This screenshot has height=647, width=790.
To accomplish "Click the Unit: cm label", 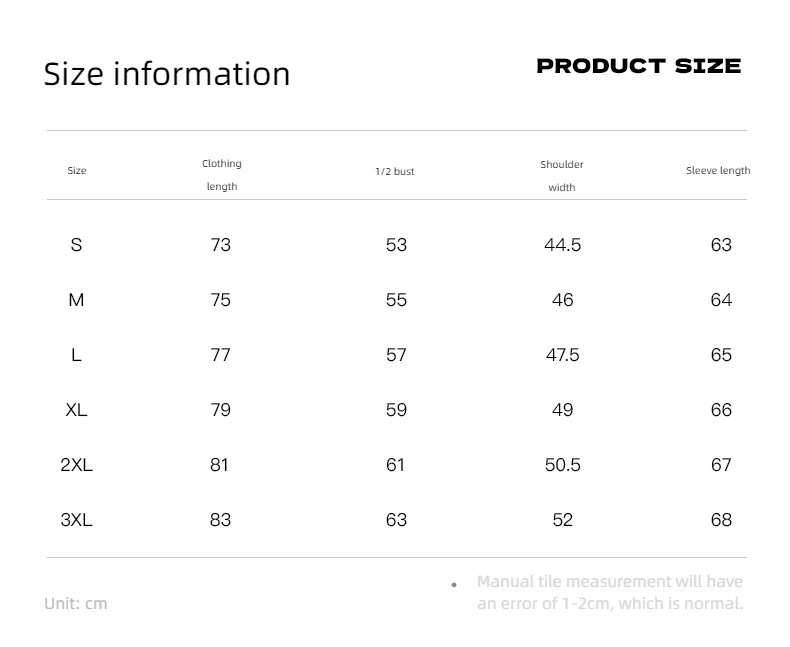I will point(76,603).
